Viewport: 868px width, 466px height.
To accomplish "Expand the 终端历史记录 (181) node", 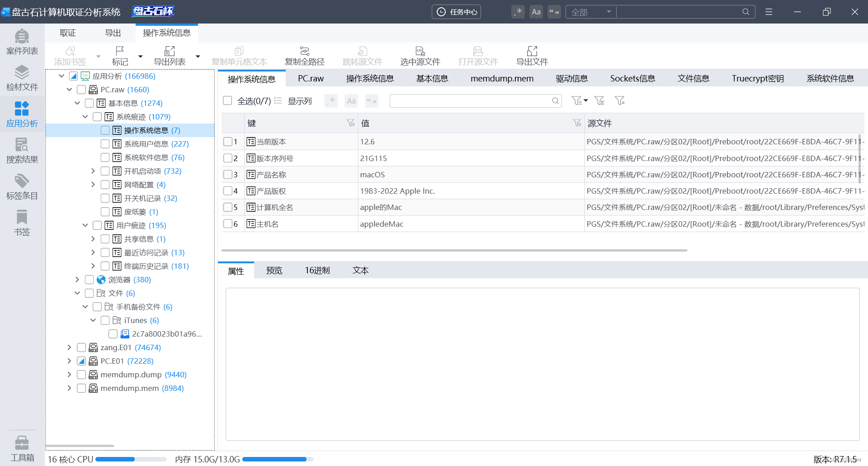I will [x=93, y=266].
